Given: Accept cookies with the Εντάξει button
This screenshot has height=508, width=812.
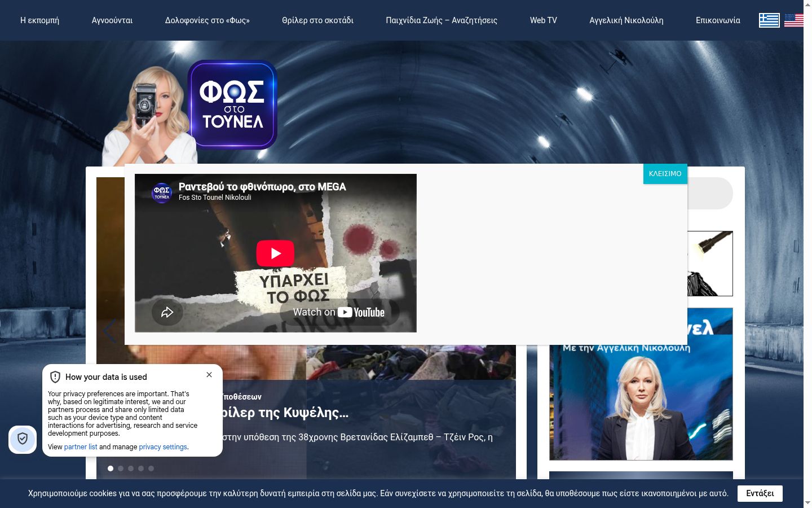Looking at the screenshot, I should [x=760, y=493].
